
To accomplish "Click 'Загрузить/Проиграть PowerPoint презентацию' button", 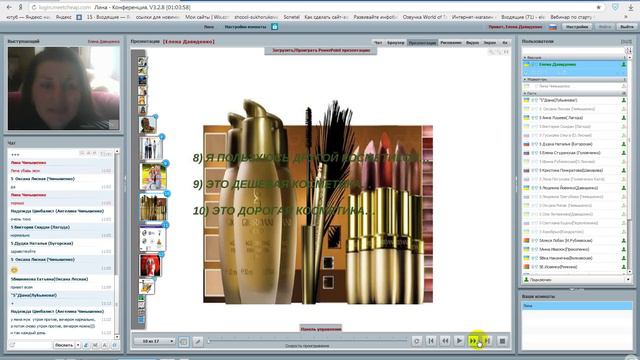I will pyautogui.click(x=321, y=50).
